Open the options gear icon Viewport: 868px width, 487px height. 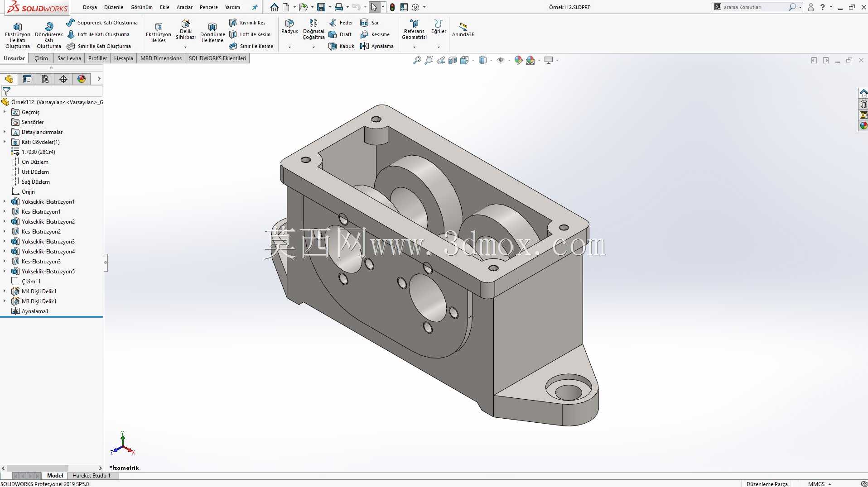coord(415,7)
